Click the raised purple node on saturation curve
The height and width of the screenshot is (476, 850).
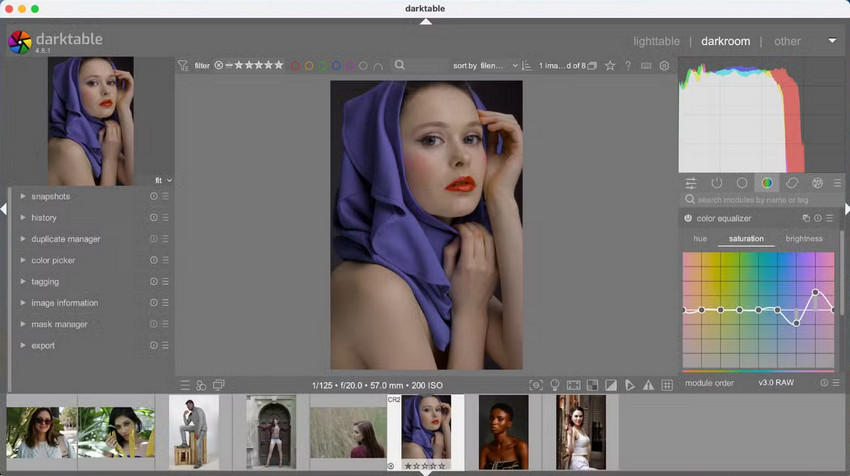pyautogui.click(x=815, y=292)
